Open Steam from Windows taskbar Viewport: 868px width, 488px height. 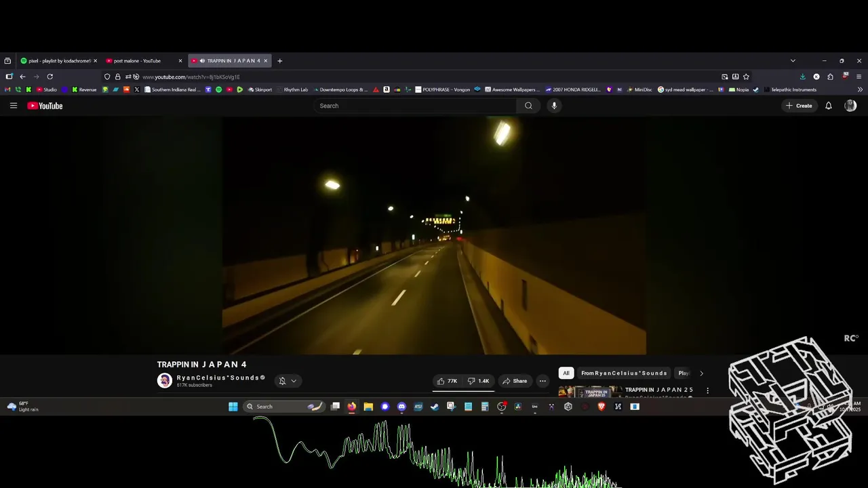(435, 407)
